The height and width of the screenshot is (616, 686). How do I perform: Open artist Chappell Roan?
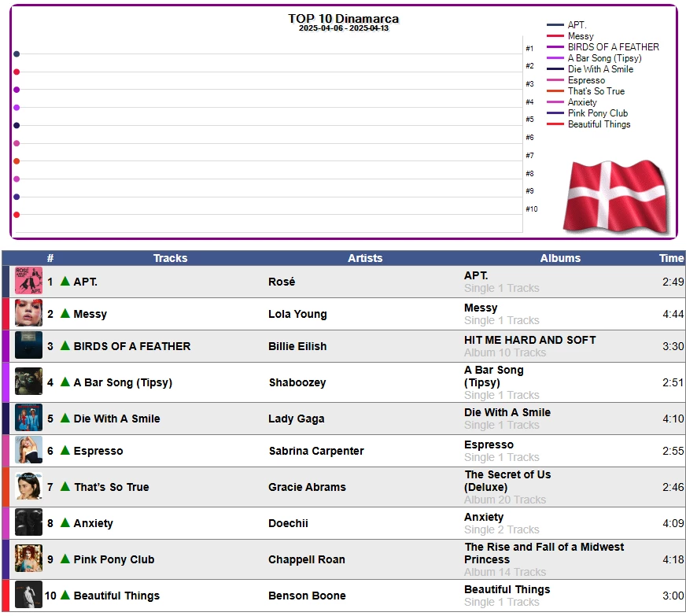point(307,559)
